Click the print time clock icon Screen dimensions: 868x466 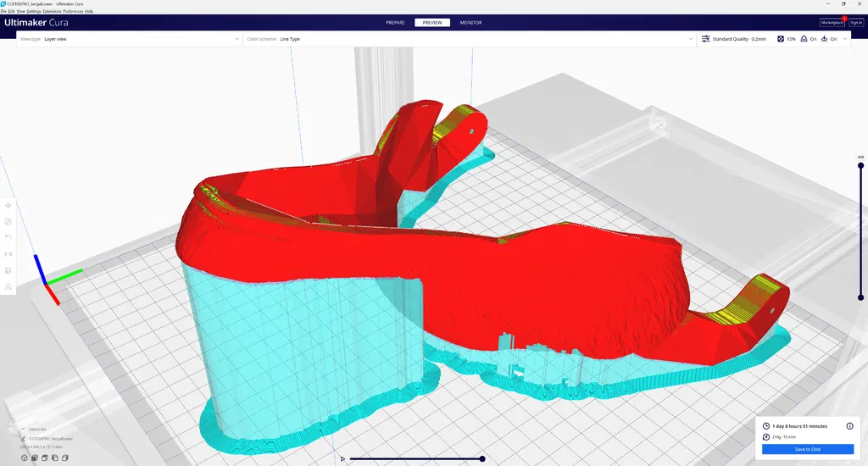coord(766,426)
